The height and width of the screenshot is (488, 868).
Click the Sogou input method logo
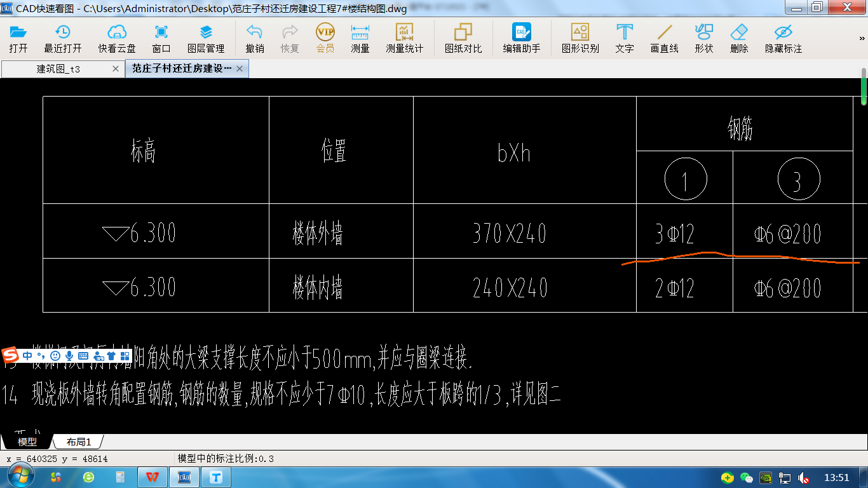[x=11, y=355]
